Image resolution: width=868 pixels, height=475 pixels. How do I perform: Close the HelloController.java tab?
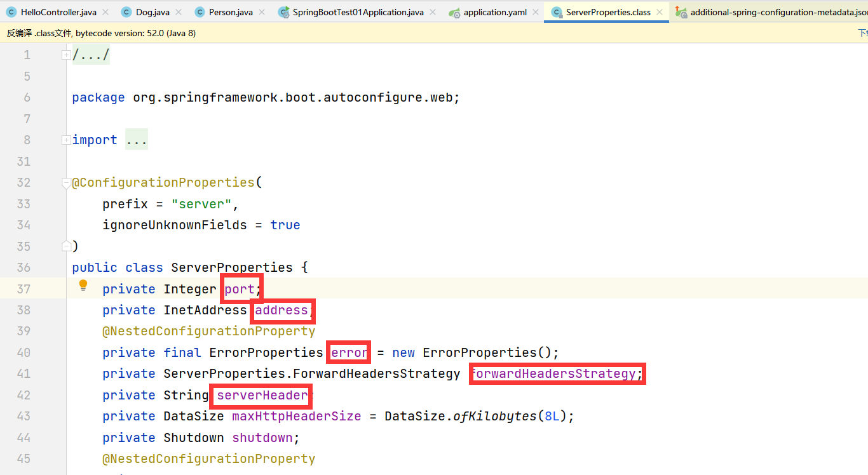click(105, 12)
